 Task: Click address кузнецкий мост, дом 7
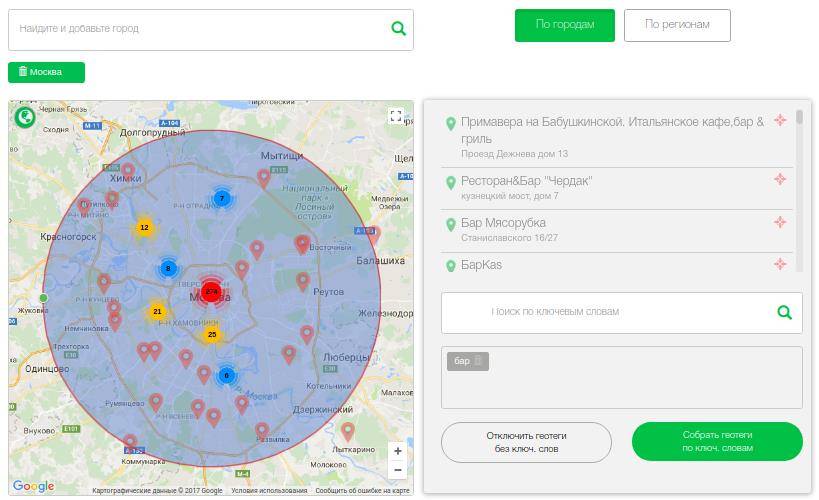point(509,196)
